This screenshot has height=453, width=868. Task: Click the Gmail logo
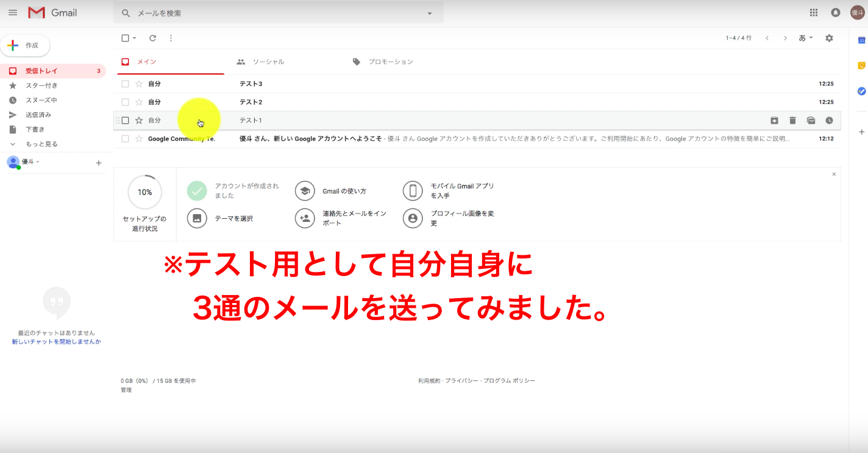click(x=52, y=12)
